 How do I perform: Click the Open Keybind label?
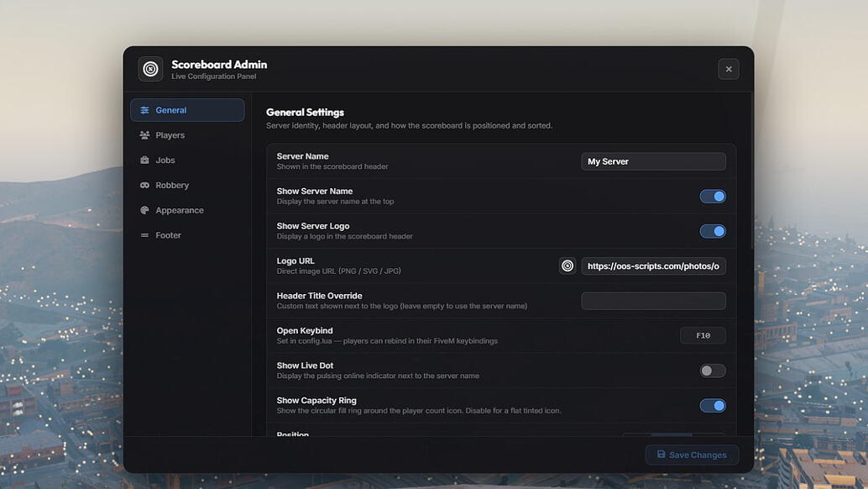tap(305, 330)
